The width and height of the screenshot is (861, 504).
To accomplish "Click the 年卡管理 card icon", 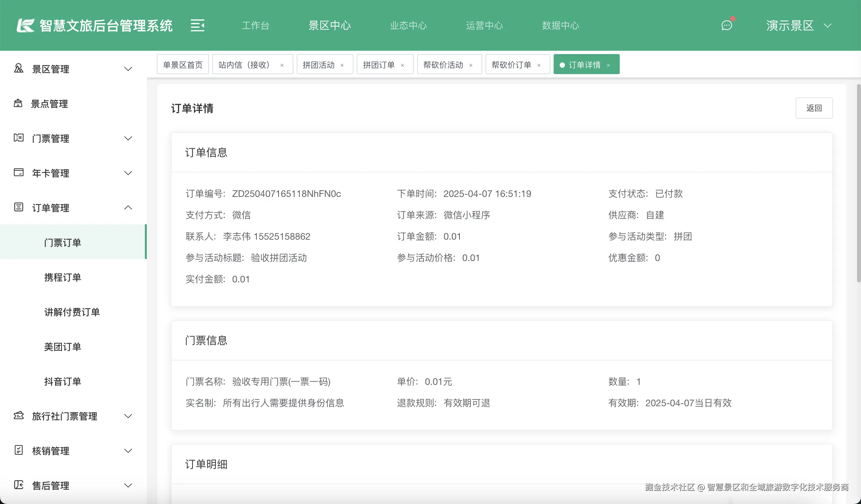I will tap(19, 173).
